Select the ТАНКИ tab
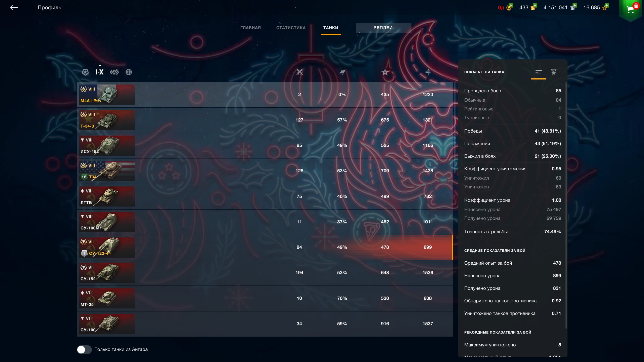Screen dimensions: 644x362 [331, 28]
